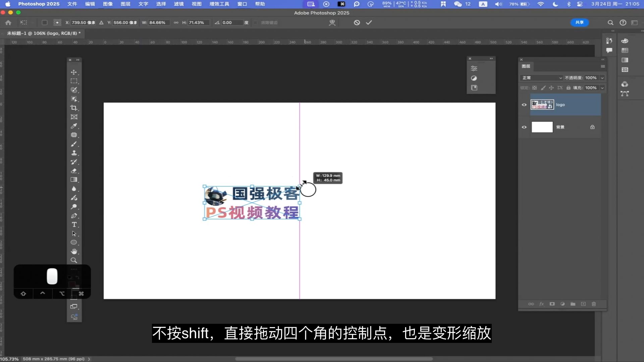Select the Dodge tool
This screenshot has width=644, height=362.
click(74, 207)
